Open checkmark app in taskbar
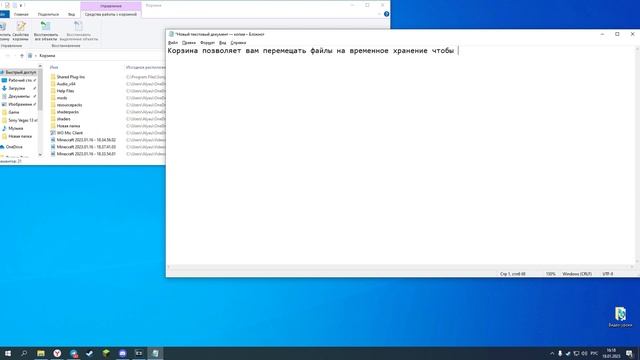 pyautogui.click(x=90, y=353)
